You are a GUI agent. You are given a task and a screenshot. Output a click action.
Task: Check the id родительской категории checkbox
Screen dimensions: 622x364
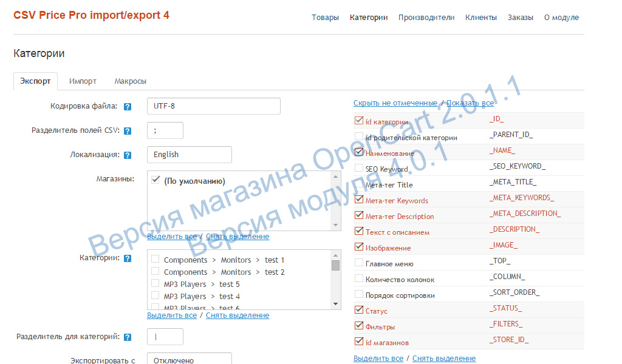click(359, 136)
